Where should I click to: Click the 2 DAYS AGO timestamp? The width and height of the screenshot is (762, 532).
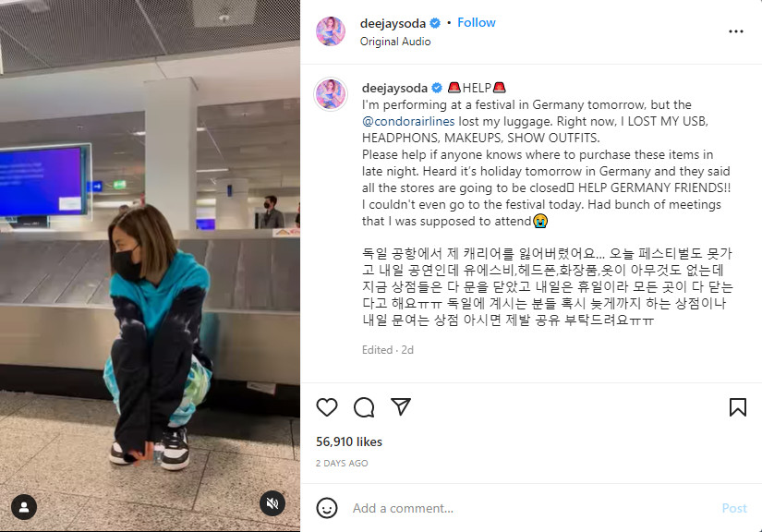342,464
